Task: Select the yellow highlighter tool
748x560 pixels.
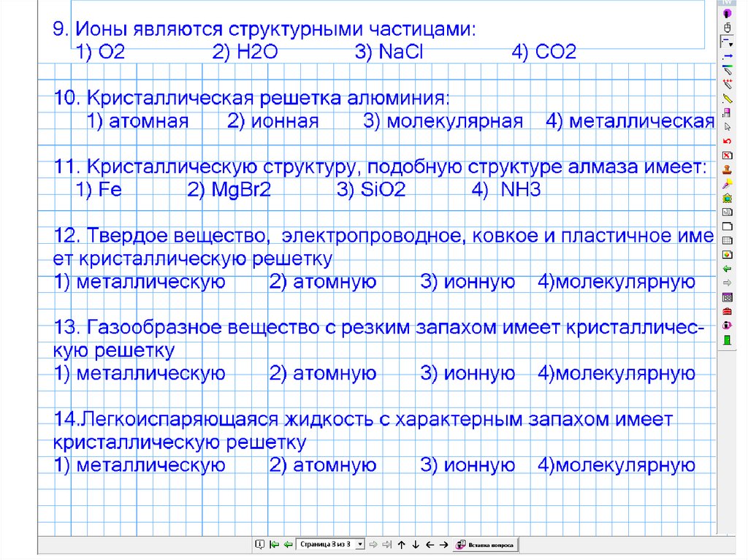Action: click(727, 99)
